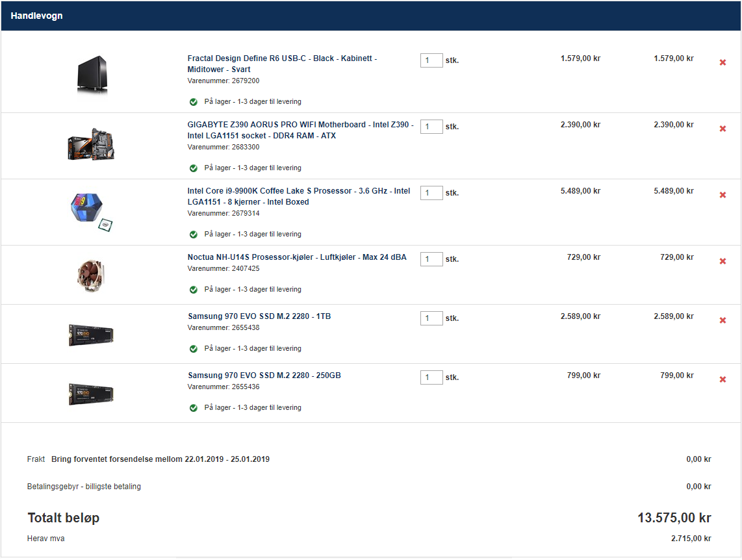Remove Noctua NH-U14S cooler red X
This screenshot has width=742, height=560.
(723, 261)
